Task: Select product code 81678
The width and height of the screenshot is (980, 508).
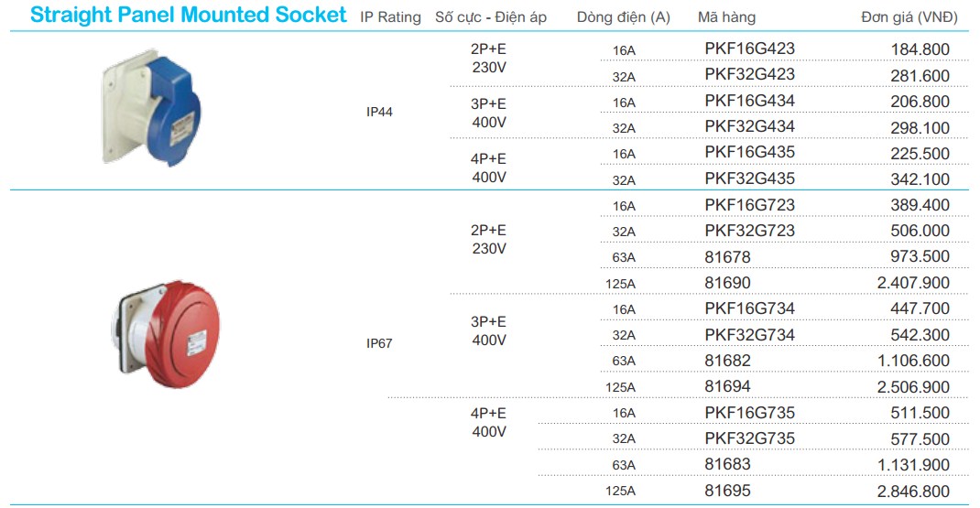Action: 727,257
